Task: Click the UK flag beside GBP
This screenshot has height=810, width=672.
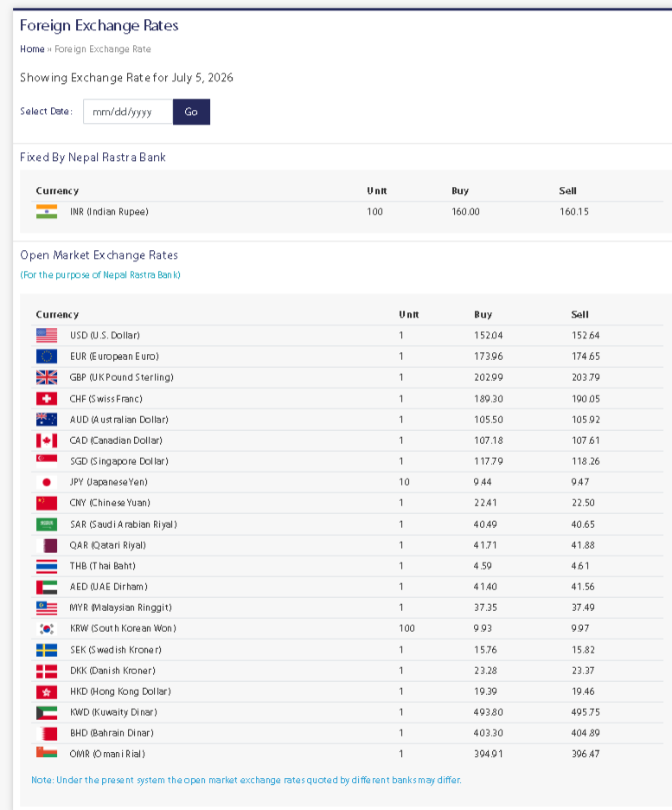Action: point(47,377)
